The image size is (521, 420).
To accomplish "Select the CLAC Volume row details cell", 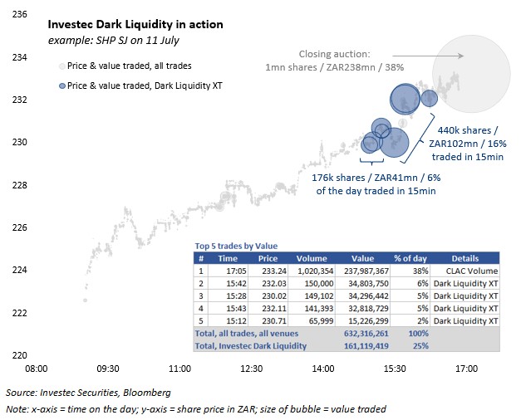I will (464, 271).
